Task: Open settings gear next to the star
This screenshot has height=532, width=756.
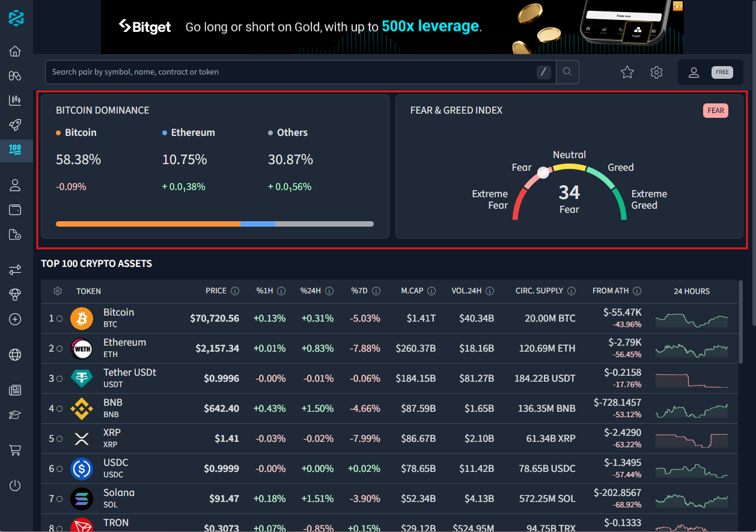Action: pos(656,72)
